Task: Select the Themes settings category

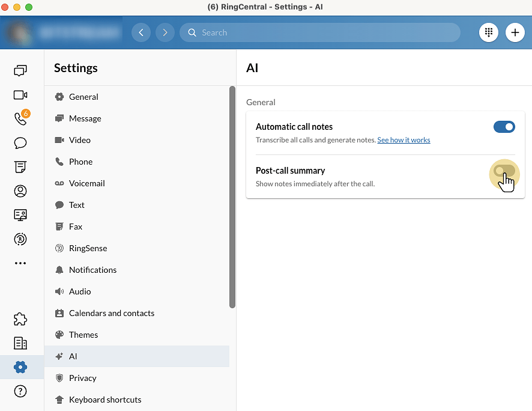Action: click(83, 335)
